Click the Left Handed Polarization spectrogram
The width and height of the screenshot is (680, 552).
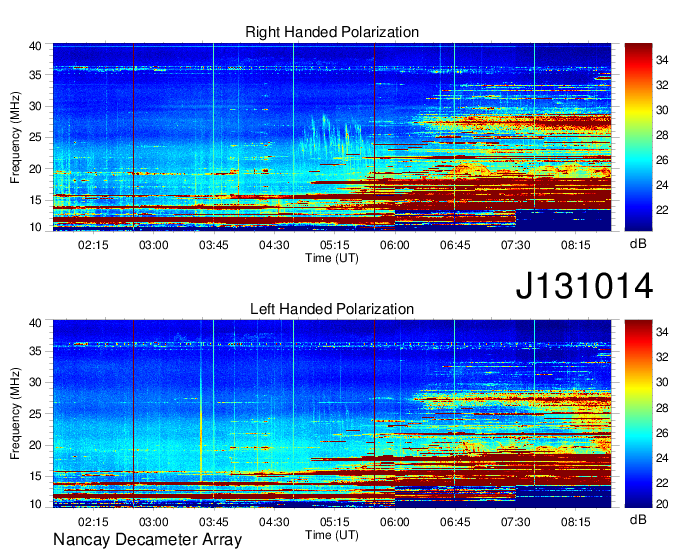point(332,414)
